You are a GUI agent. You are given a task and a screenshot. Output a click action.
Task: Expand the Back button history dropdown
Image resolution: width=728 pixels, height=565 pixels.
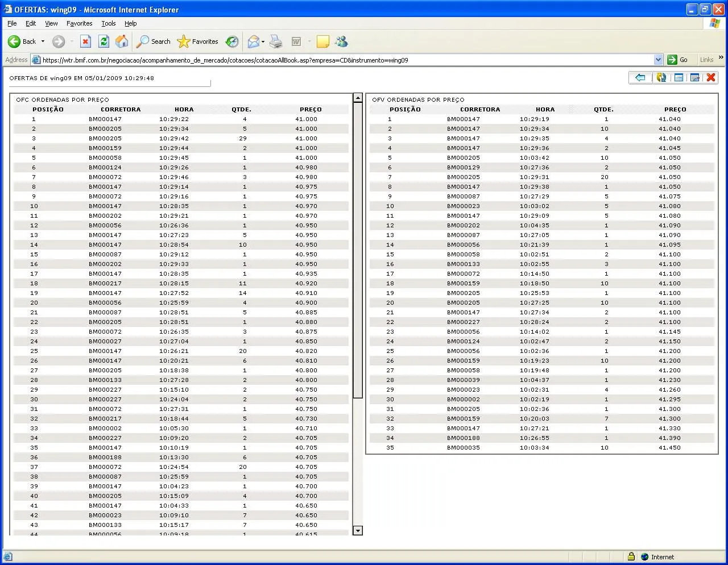pyautogui.click(x=43, y=41)
